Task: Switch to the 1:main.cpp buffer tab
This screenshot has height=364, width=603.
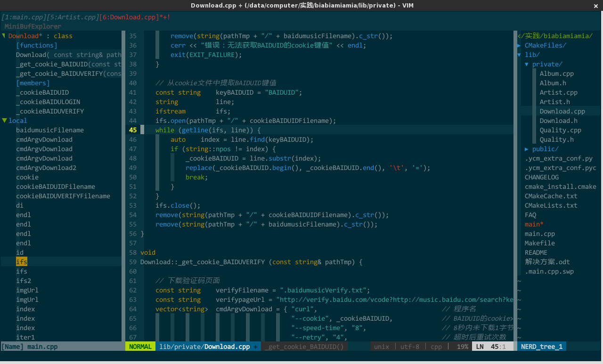Action: pos(24,17)
